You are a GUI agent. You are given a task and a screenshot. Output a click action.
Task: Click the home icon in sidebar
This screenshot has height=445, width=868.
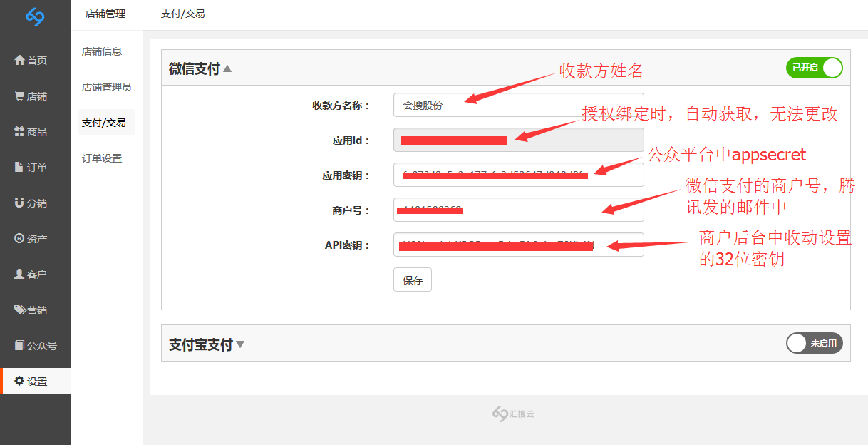(19, 61)
